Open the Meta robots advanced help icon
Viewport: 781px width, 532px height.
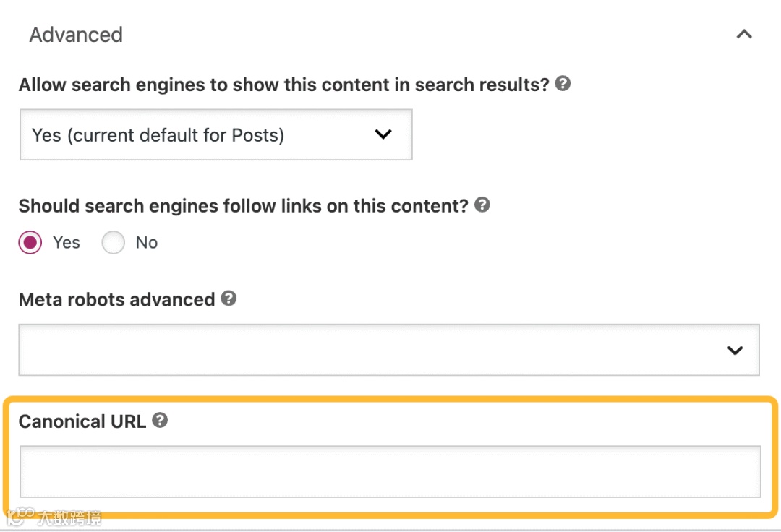coord(229,299)
